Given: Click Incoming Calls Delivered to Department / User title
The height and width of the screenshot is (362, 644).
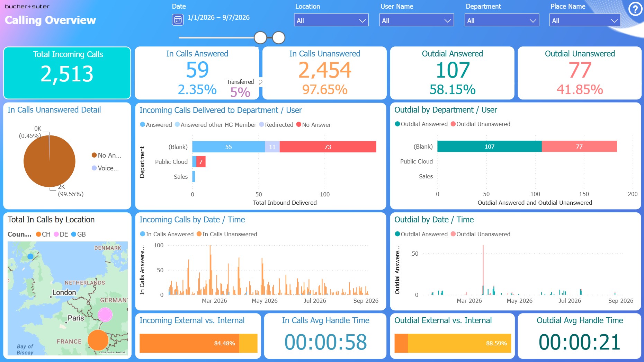Looking at the screenshot, I should coord(221,110).
